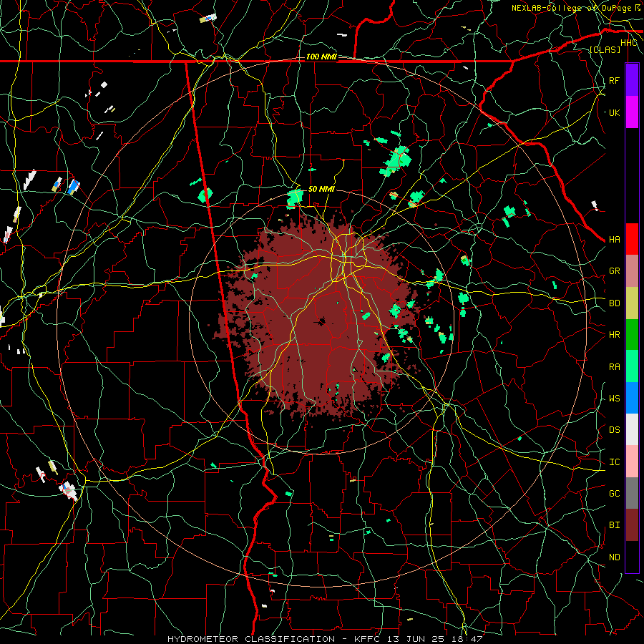Click the white DS legend color swatch
Viewport: 644px width, 644px height.
[632, 429]
